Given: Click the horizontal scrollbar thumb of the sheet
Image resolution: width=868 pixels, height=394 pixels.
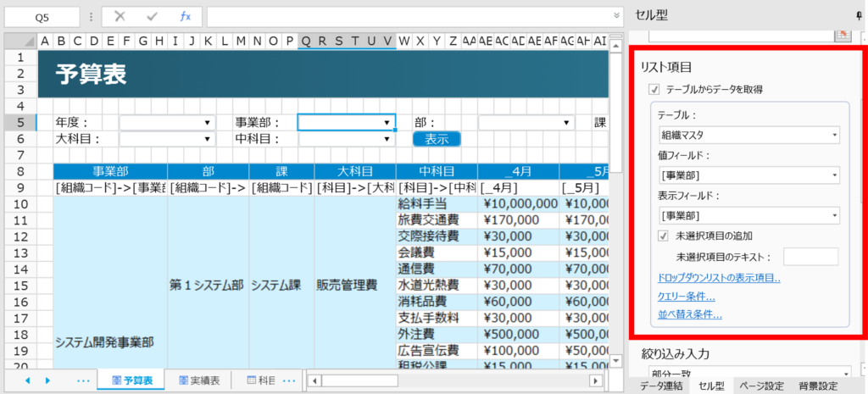Looking at the screenshot, I should coord(359,380).
